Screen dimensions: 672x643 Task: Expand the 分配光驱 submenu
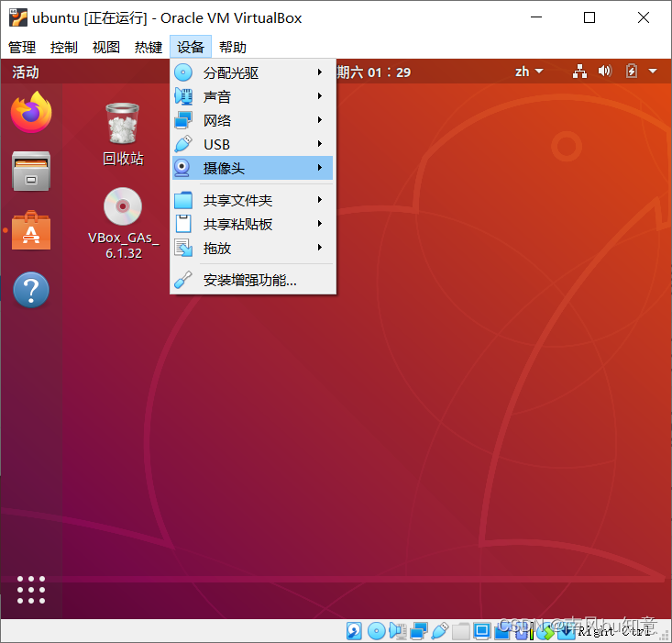[252, 72]
